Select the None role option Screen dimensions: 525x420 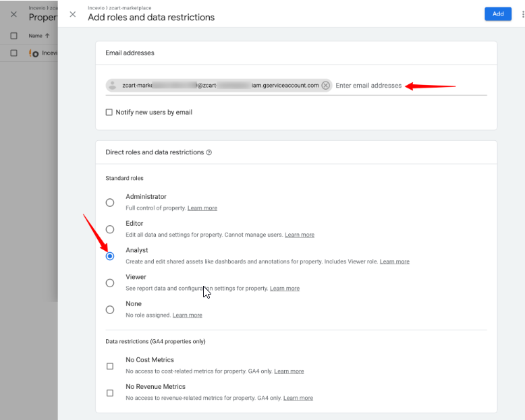click(110, 310)
